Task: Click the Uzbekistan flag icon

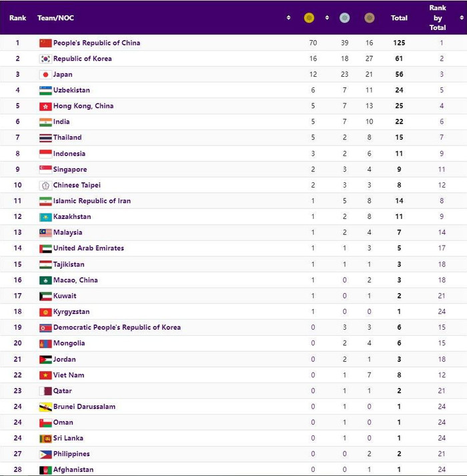Action: pyautogui.click(x=45, y=91)
